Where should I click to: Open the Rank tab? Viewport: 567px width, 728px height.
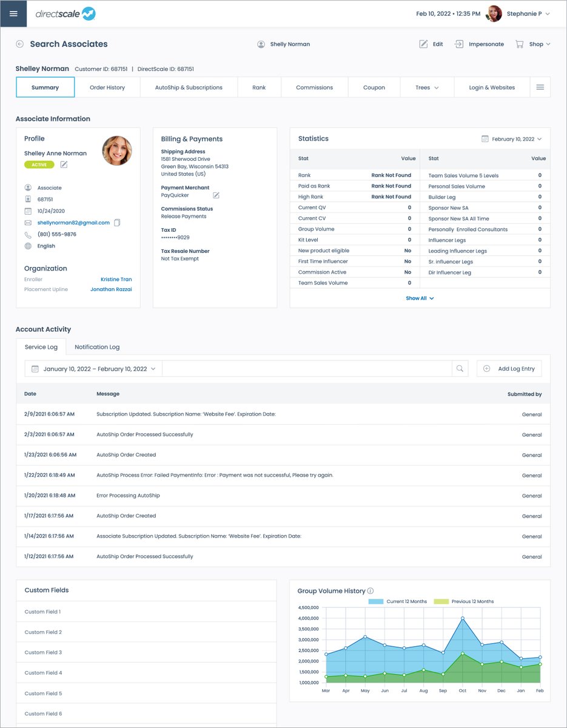tap(259, 87)
